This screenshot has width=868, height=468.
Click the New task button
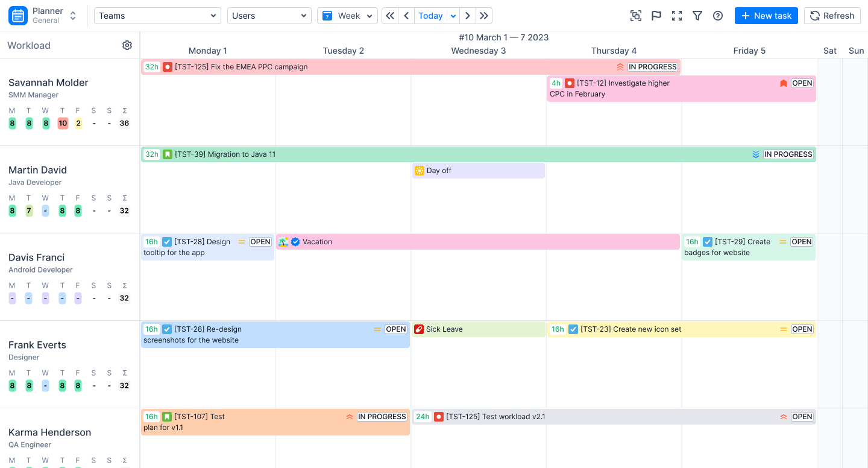(x=766, y=16)
